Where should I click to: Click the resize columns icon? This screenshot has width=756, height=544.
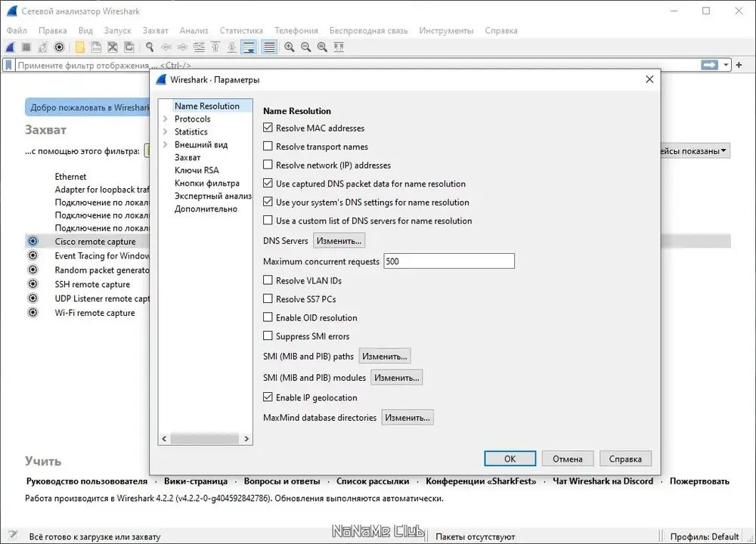tap(339, 47)
